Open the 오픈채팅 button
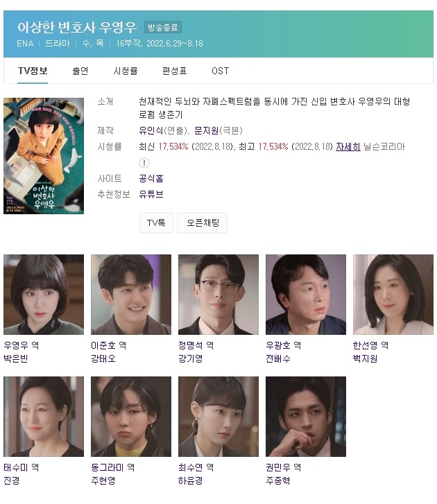This screenshot has height=504, width=437. coord(203,223)
